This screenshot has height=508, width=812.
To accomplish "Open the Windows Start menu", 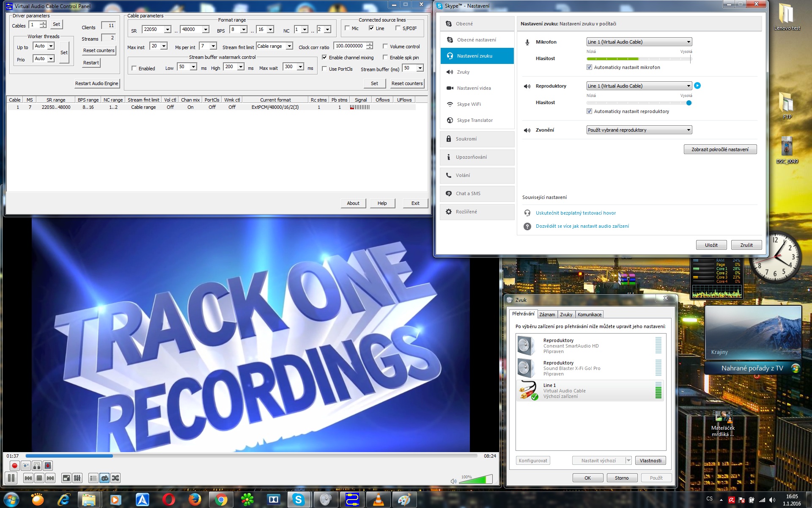I will coord(11,500).
